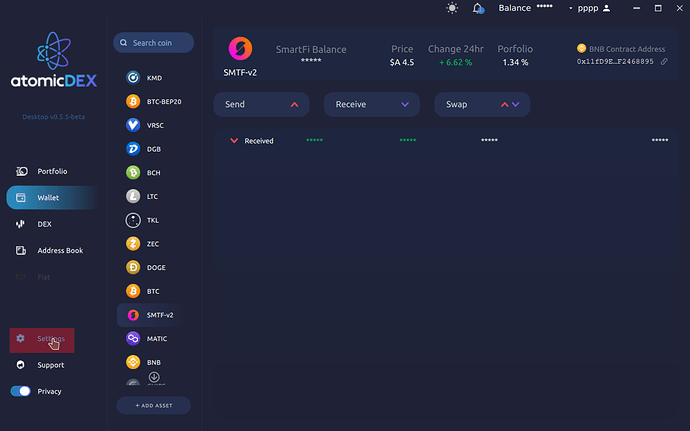Click the LTC coin icon
This screenshot has height=431, width=690.
[x=133, y=196]
